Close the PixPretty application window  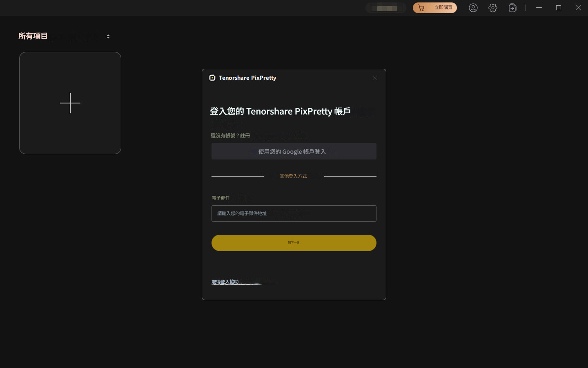pos(578,8)
